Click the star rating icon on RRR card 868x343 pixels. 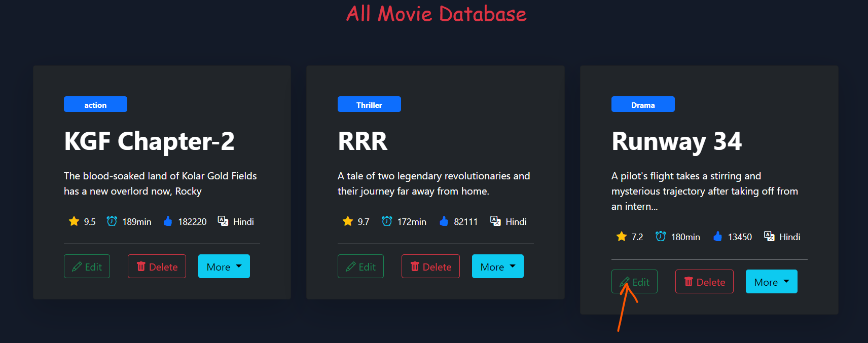coord(348,221)
